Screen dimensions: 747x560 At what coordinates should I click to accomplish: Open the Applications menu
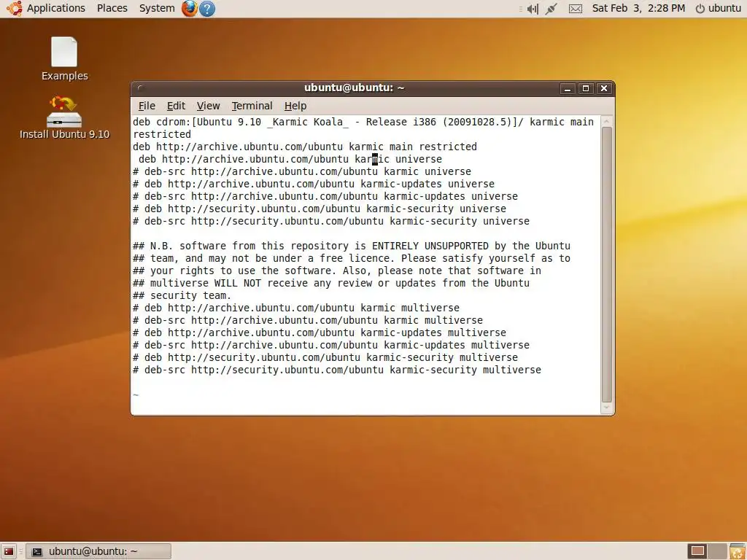[55, 8]
